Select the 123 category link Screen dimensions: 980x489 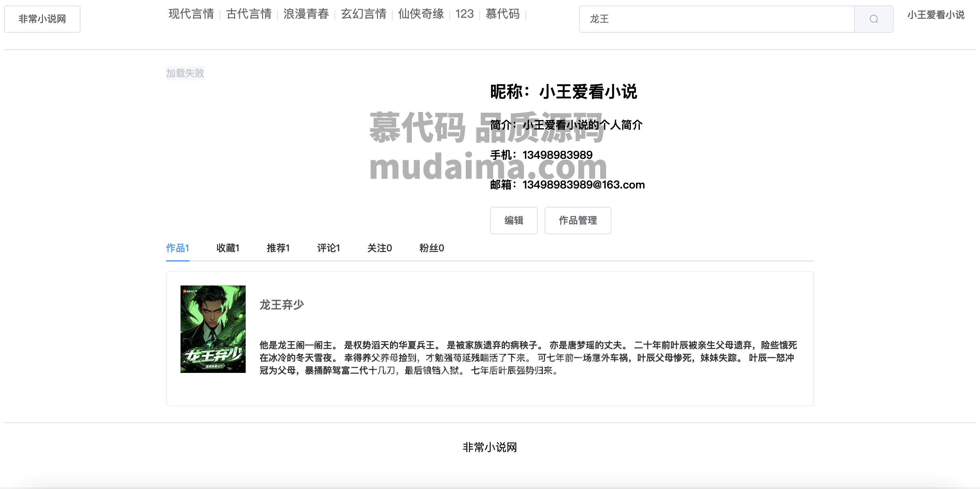(x=464, y=14)
